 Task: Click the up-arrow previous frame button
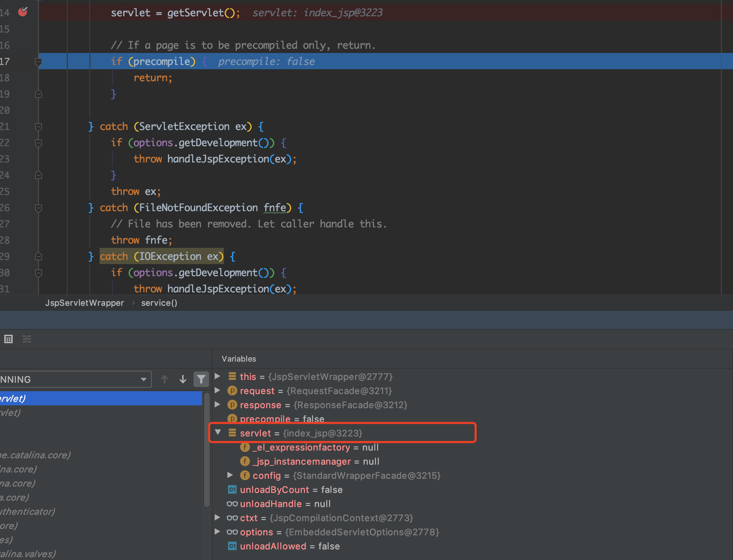tap(165, 379)
